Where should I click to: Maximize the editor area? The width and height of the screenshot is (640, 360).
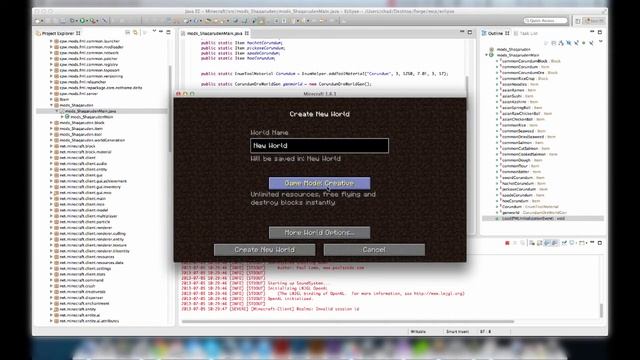click(470, 32)
